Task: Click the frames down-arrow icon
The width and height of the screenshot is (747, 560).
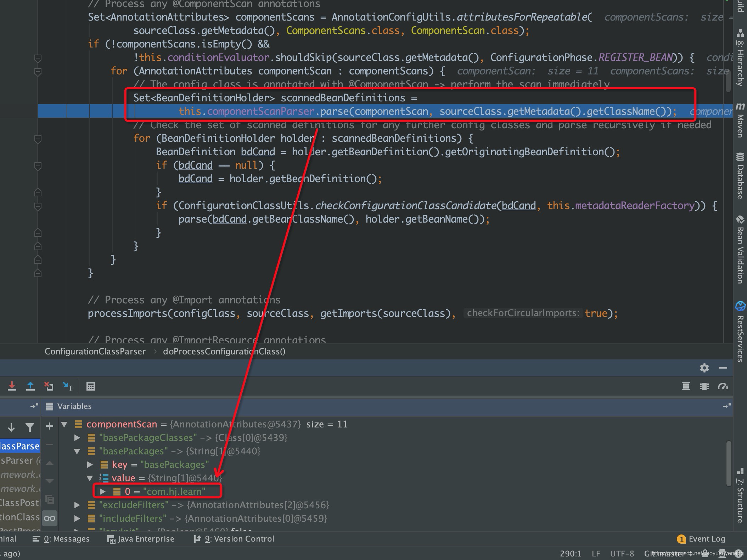Action: pyautogui.click(x=11, y=427)
